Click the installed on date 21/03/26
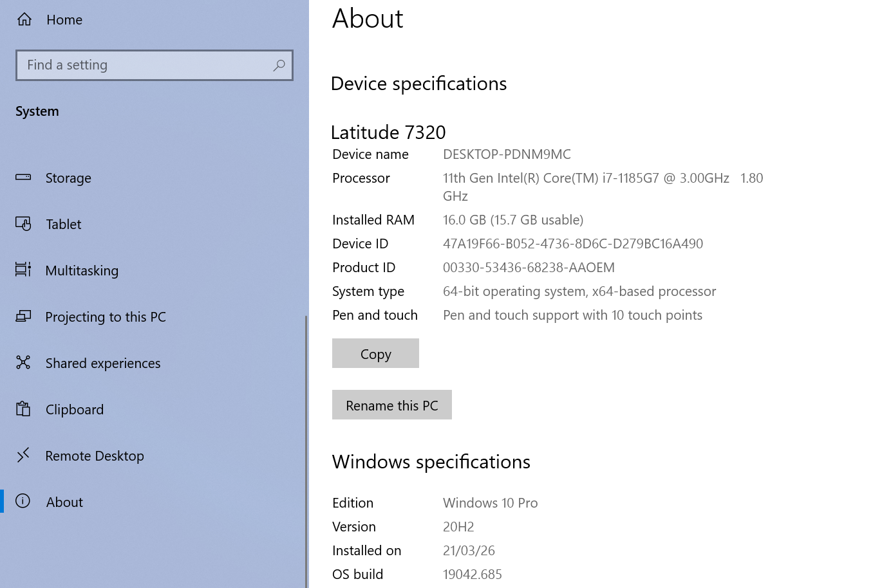Screen dimensions: 882x588 click(469, 551)
